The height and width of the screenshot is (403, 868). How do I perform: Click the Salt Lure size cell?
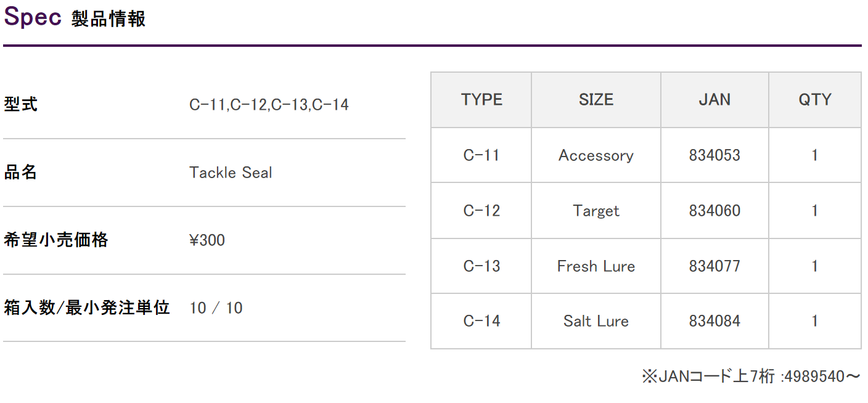pyautogui.click(x=596, y=321)
